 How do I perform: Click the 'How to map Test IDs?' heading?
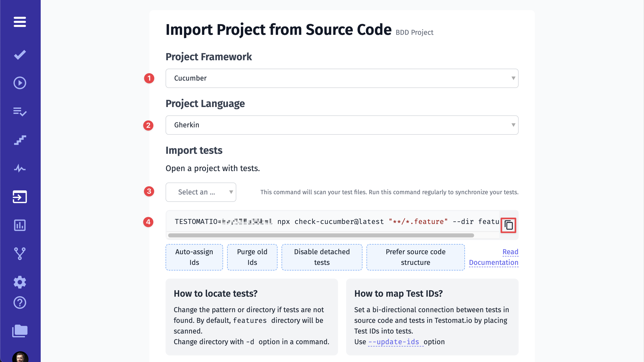(398, 294)
